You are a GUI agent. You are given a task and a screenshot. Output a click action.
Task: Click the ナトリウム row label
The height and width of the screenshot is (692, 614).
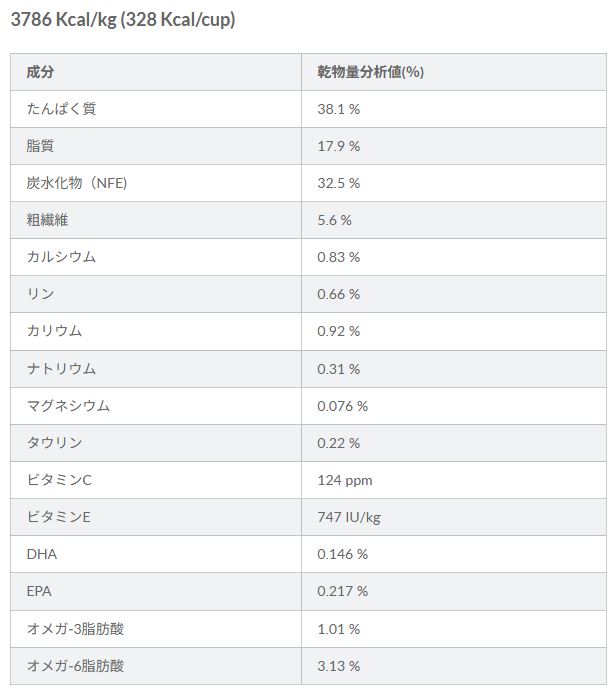point(61,369)
